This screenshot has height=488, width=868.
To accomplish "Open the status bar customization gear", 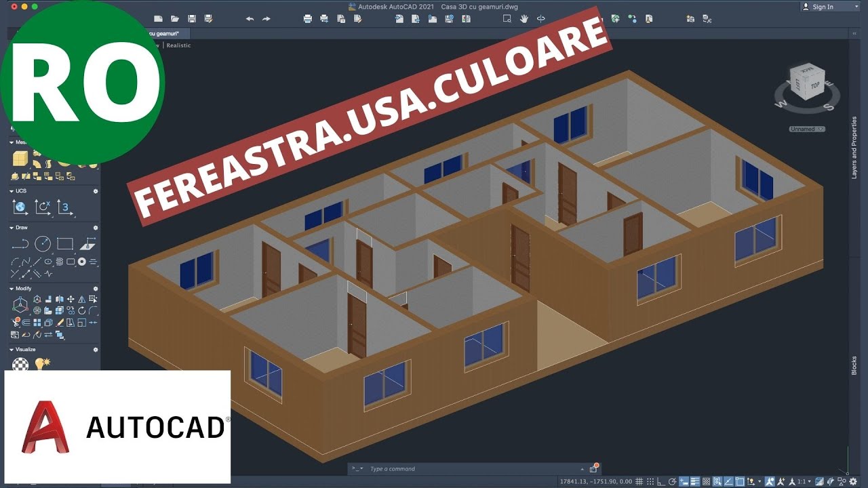I will [853, 481].
